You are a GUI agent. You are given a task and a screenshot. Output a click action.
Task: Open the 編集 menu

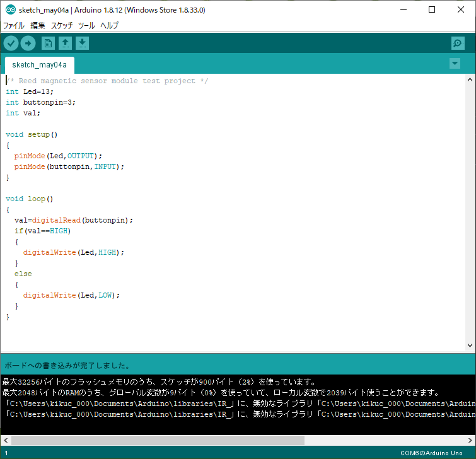tap(38, 26)
